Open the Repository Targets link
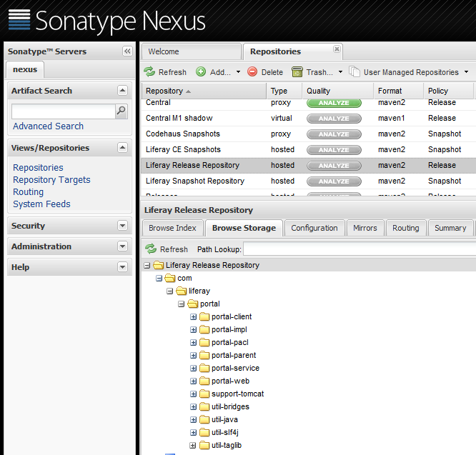 (x=51, y=179)
